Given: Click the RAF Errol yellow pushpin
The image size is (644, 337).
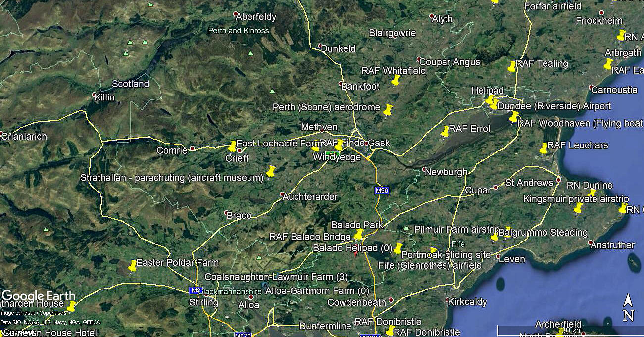Looking at the screenshot, I should tap(445, 132).
